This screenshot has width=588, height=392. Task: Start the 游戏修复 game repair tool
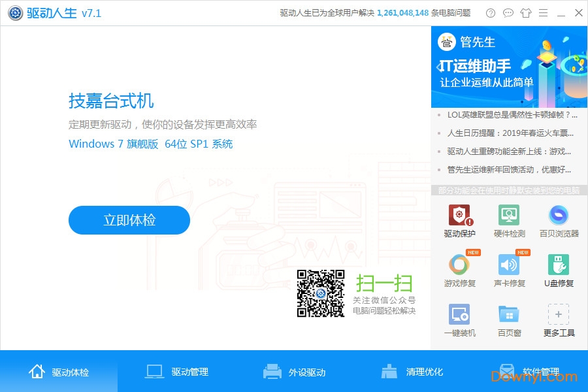[459, 270]
